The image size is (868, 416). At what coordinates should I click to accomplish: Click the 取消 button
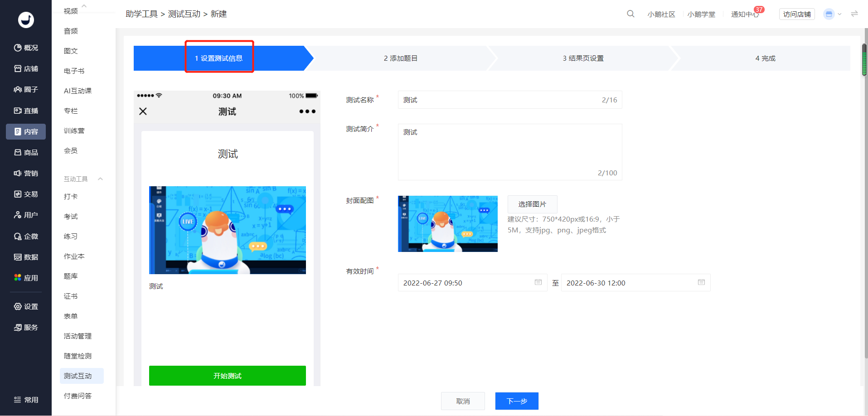[x=463, y=401]
